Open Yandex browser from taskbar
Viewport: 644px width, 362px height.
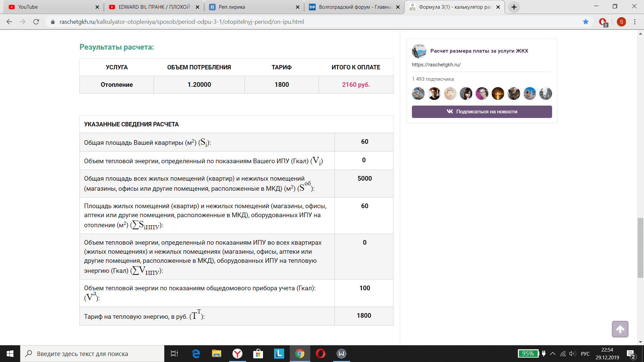tap(237, 354)
